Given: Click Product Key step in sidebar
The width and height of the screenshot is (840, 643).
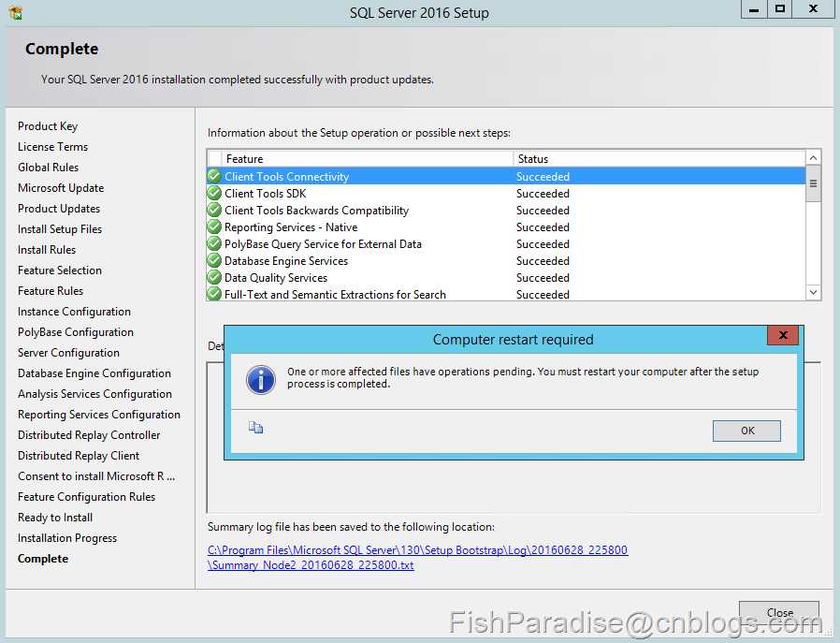Looking at the screenshot, I should (x=48, y=126).
